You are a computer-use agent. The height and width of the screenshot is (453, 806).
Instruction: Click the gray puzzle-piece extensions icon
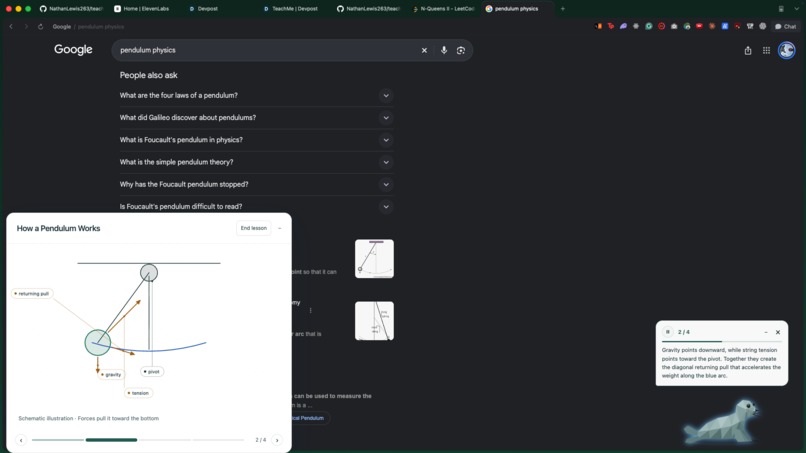click(636, 26)
